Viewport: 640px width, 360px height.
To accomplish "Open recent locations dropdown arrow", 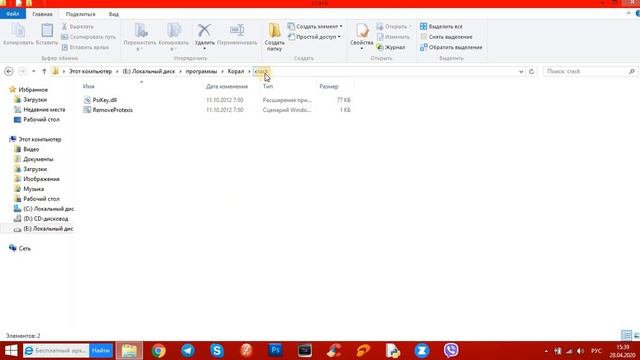I will (33, 71).
